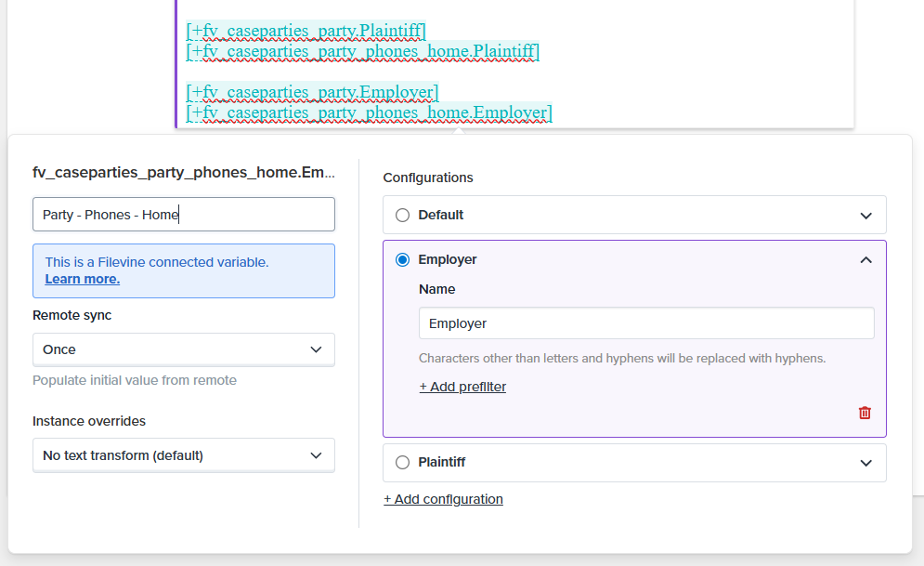Image resolution: width=924 pixels, height=566 pixels.
Task: Expand the Plaintiff configuration chevron
Action: click(x=865, y=463)
